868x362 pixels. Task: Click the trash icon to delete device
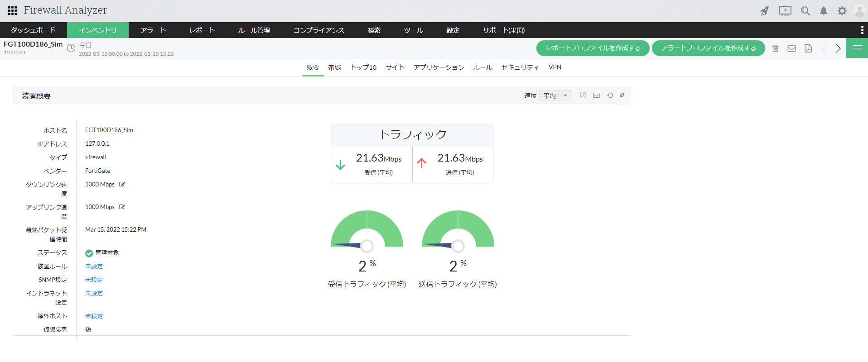[776, 48]
